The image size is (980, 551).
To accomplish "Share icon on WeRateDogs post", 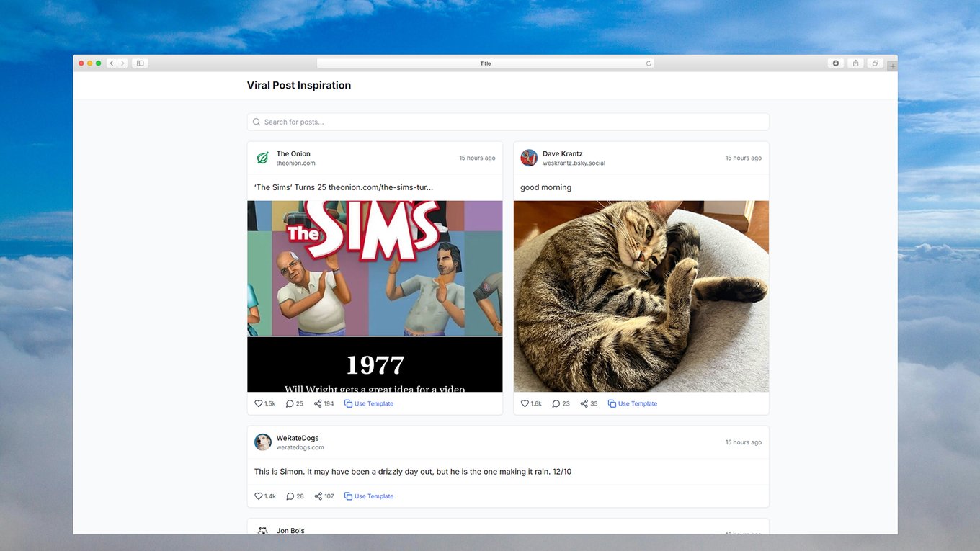I will [318, 496].
